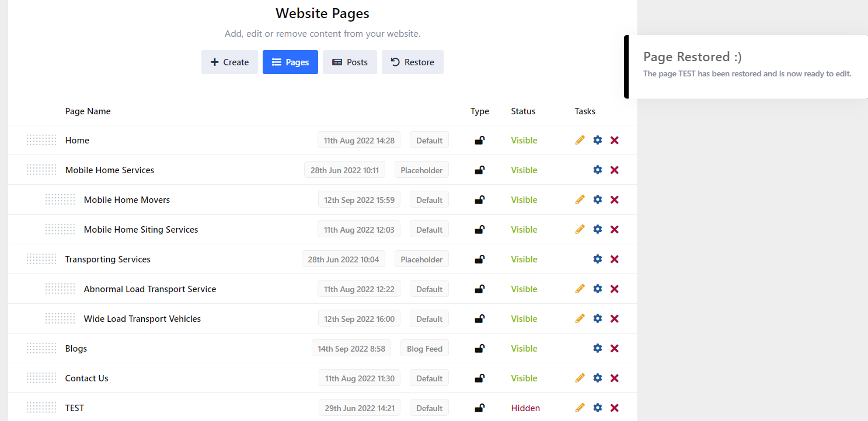Viewport: 868px width, 421px height.
Task: Toggle lock icon for Mobile Home Services
Action: pos(479,170)
